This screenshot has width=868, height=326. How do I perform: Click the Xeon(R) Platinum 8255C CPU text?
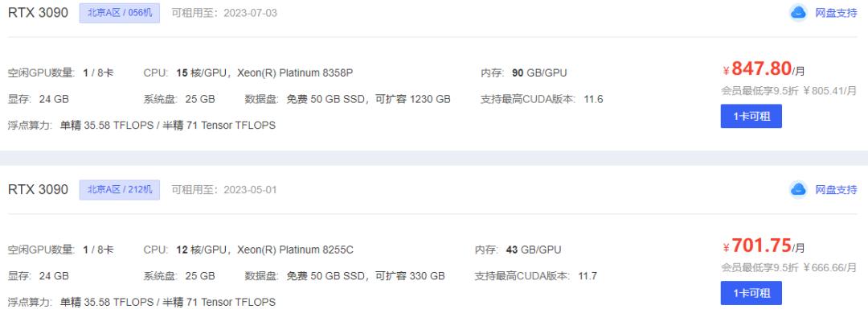coord(295,250)
